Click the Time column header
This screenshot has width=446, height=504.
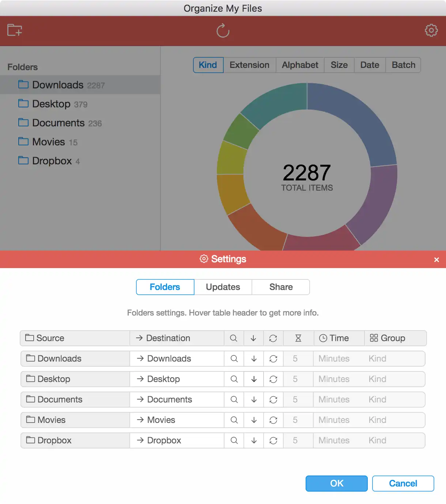coord(339,338)
